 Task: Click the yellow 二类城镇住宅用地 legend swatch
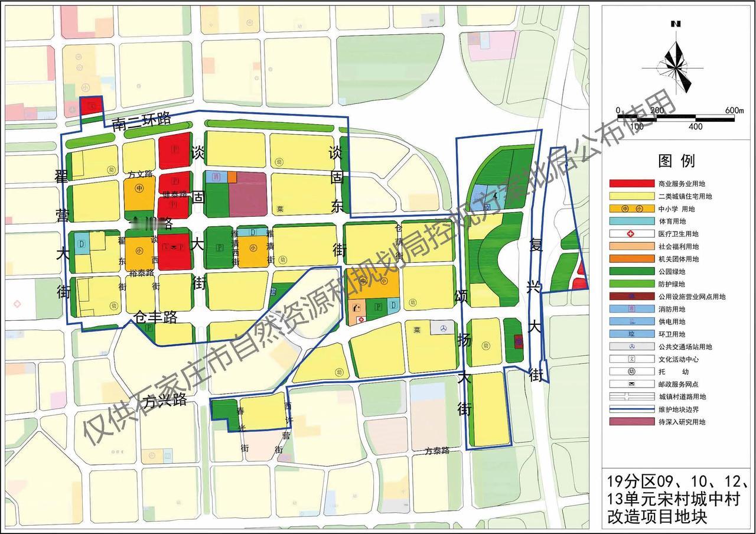click(631, 196)
